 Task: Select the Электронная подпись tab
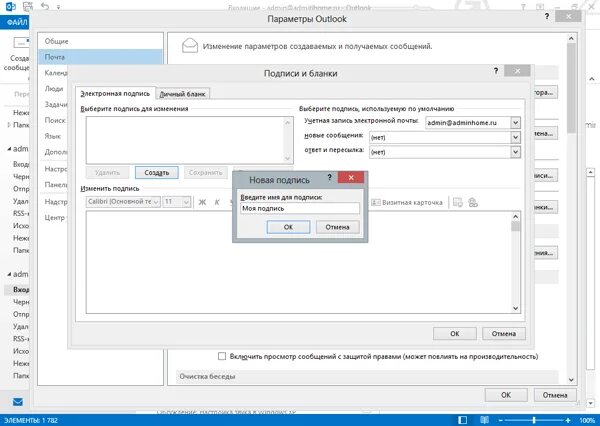(115, 93)
